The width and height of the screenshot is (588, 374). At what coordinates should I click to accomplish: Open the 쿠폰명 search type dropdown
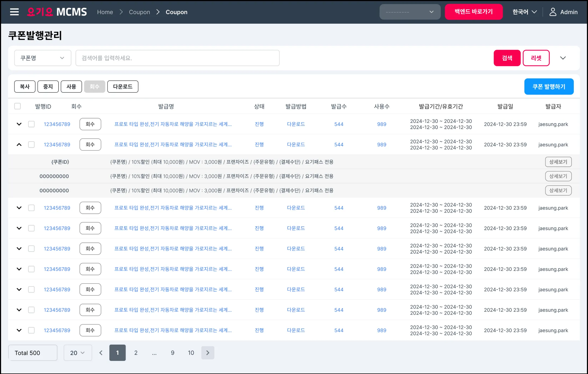(x=43, y=58)
